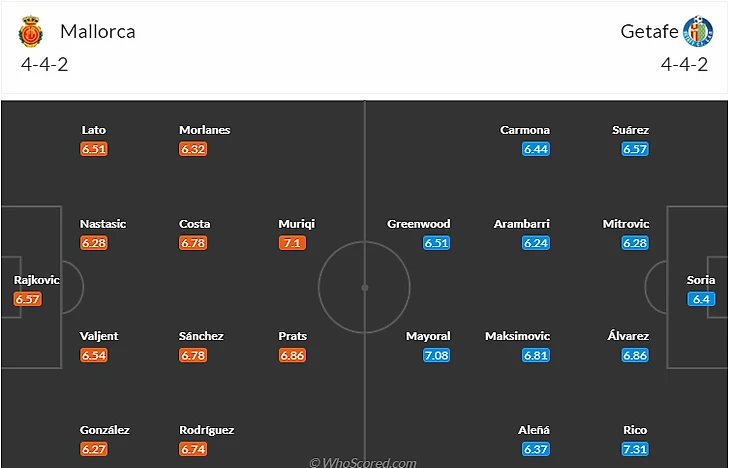
Task: Click goalkeeper Soria's 6.4 rating
Action: point(700,299)
